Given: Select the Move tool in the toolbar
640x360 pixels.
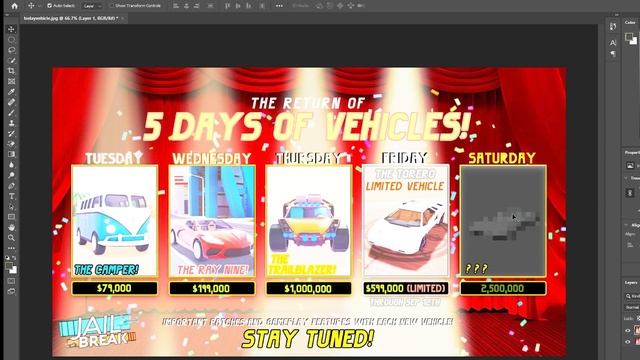Looking at the screenshot, I should click(11, 29).
